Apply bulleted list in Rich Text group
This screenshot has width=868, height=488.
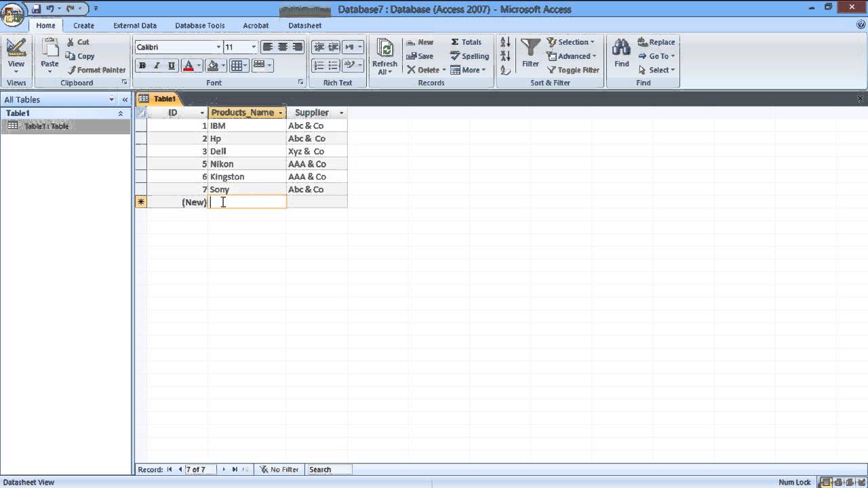(333, 65)
